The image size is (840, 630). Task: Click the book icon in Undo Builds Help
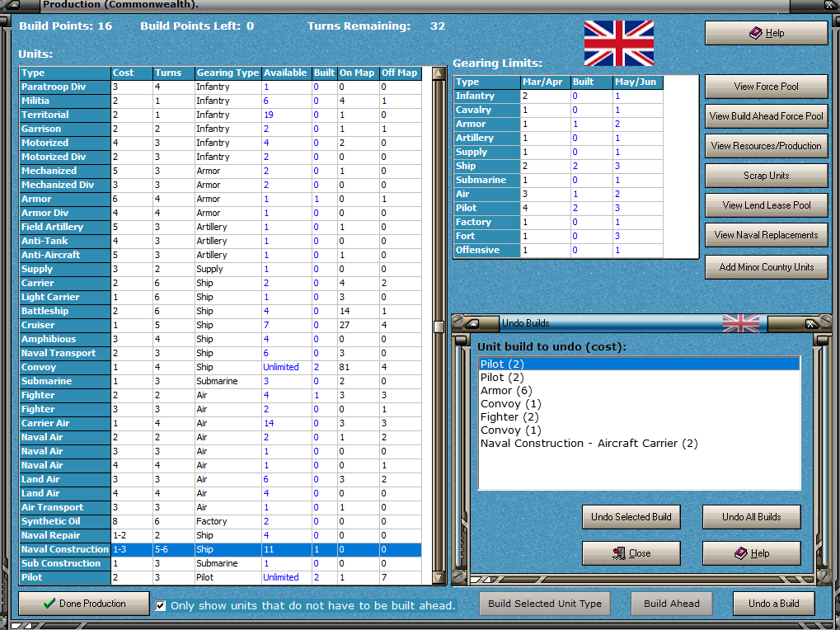tap(741, 553)
